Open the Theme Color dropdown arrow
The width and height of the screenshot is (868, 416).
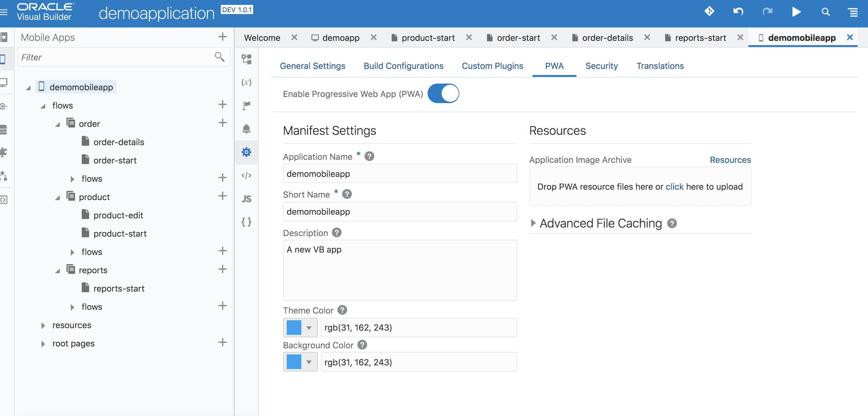309,328
